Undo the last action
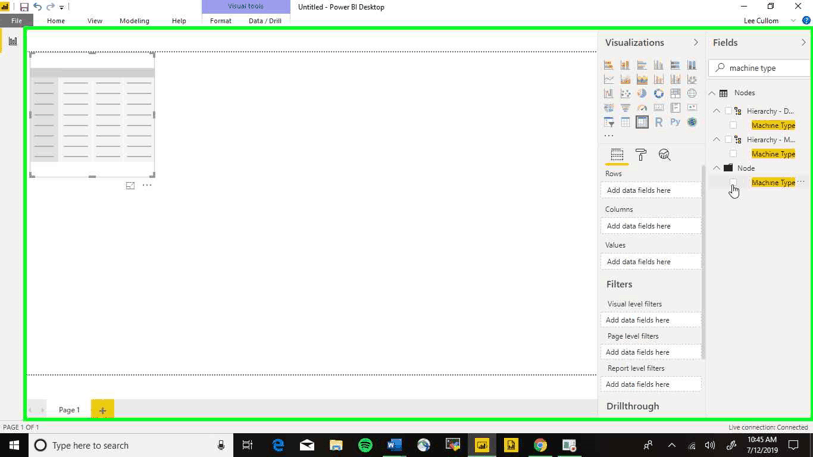The image size is (814, 459). (x=37, y=7)
